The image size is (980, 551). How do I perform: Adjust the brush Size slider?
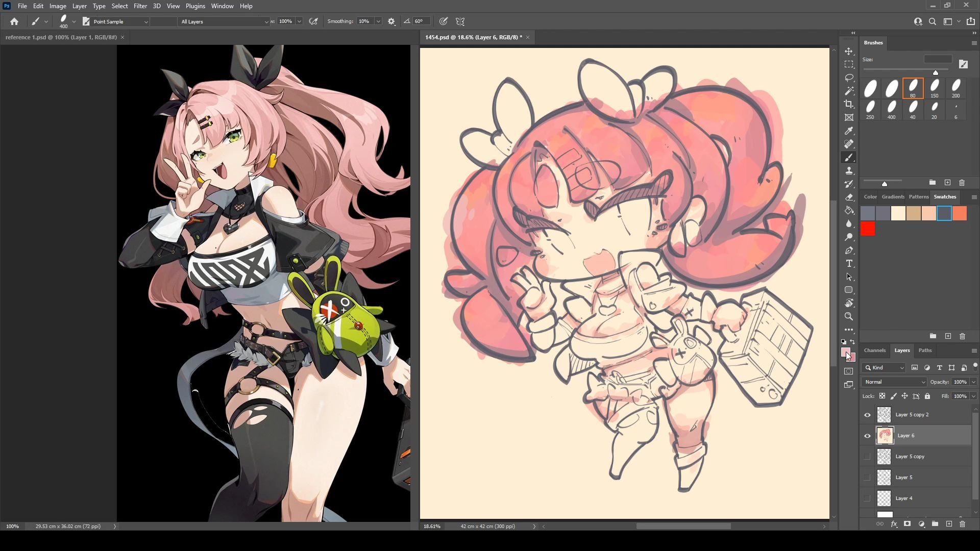[936, 72]
